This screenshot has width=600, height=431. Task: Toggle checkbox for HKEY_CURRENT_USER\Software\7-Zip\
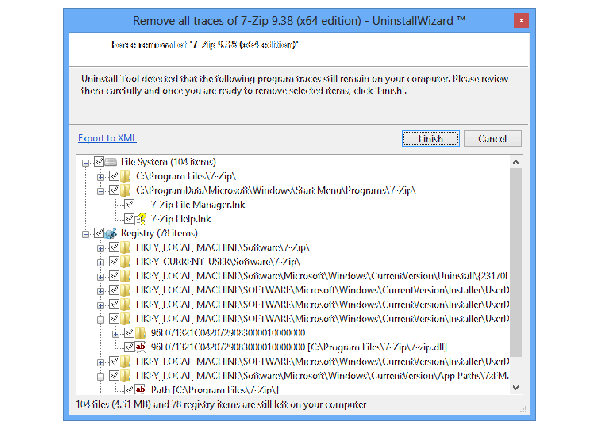point(114,262)
